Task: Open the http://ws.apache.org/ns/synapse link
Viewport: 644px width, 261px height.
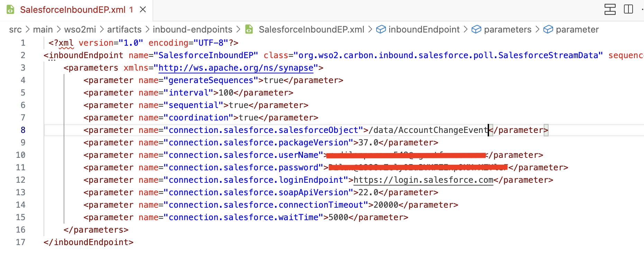Action: [x=236, y=68]
